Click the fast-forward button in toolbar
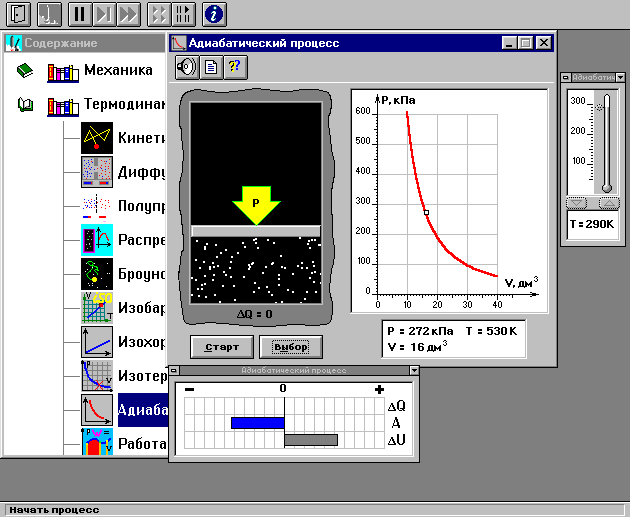Screen dimensions: 630x517 tap(128, 14)
